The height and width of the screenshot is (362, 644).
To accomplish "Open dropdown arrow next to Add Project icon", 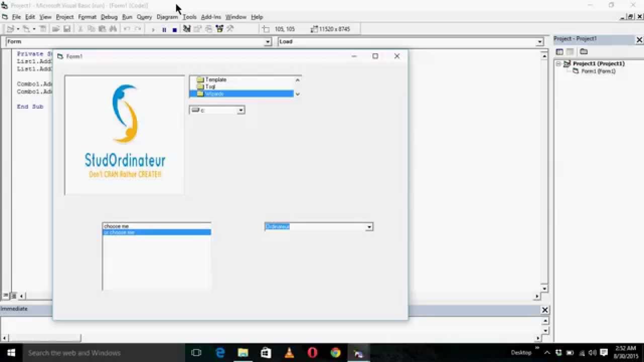I will 18,29.
